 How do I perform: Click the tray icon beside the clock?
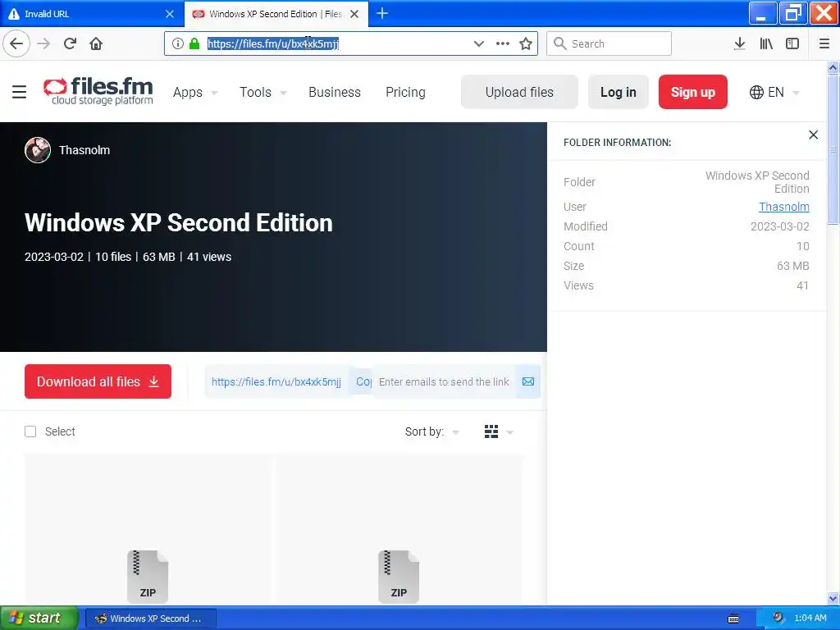pyautogui.click(x=778, y=618)
